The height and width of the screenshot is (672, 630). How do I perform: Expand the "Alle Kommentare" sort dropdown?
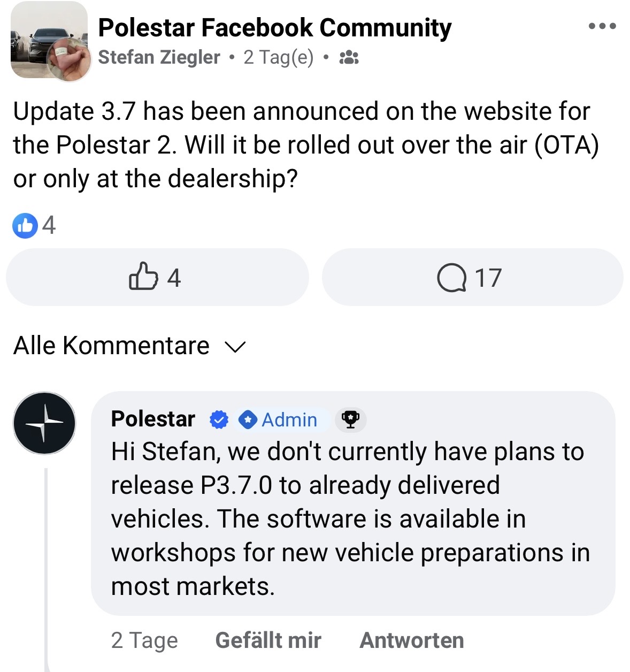111,346
